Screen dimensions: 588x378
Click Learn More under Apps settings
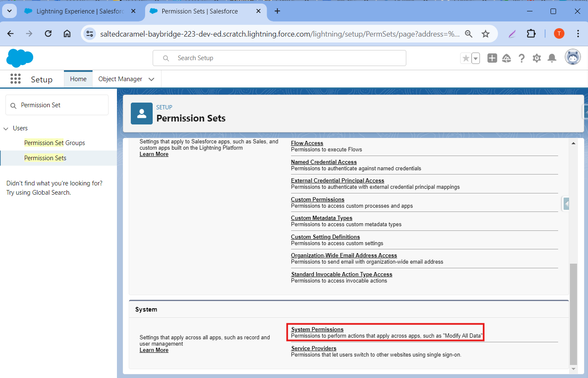(154, 154)
